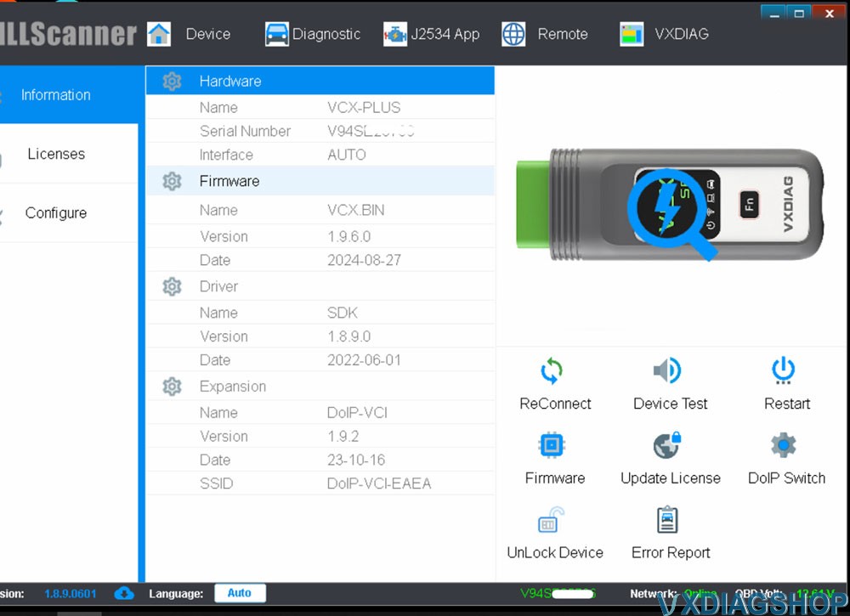Click the VXDIAG colored window icon
Viewport: 850px width, 616px height.
coord(632,34)
